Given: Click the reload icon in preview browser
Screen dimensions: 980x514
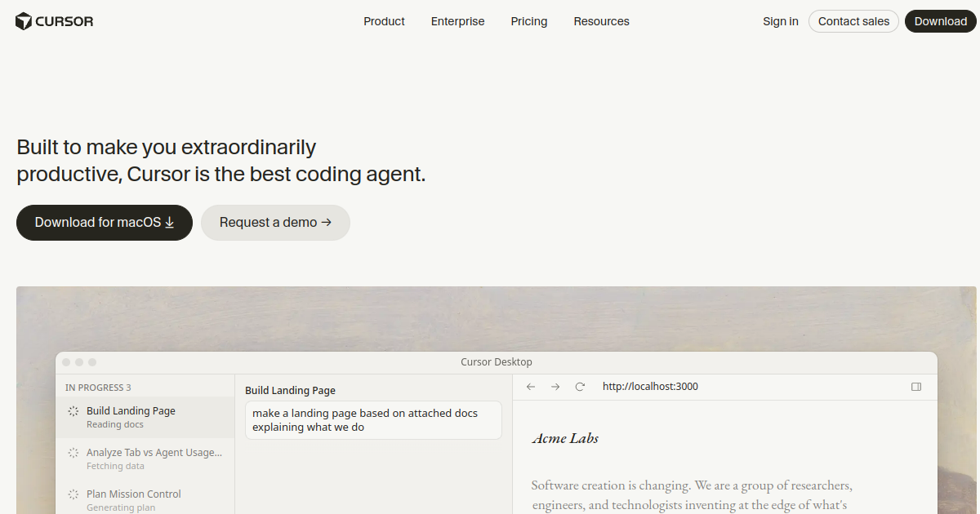Looking at the screenshot, I should pos(580,387).
